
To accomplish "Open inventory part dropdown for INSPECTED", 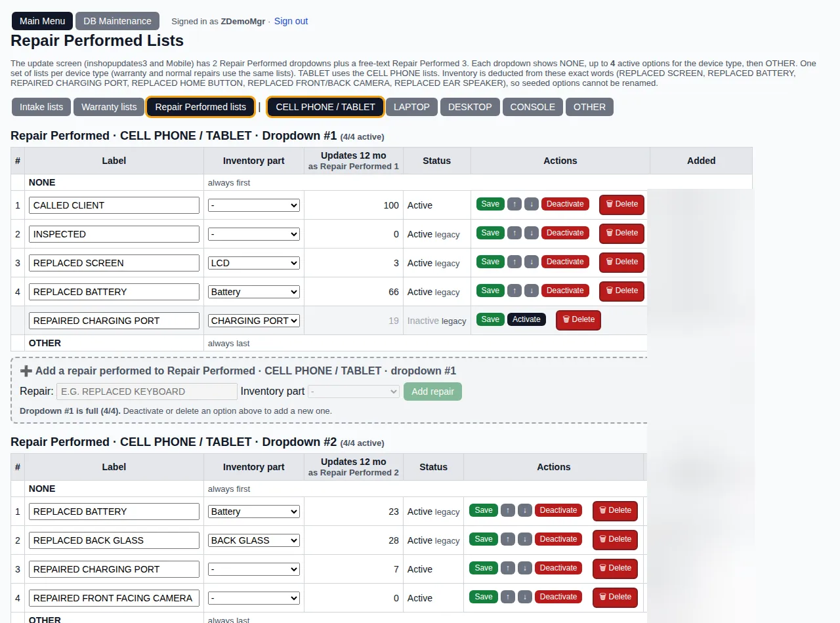I will 254,234.
